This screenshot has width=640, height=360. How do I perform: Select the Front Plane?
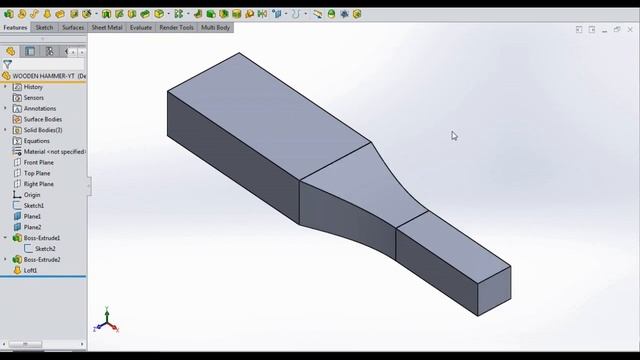(33, 163)
